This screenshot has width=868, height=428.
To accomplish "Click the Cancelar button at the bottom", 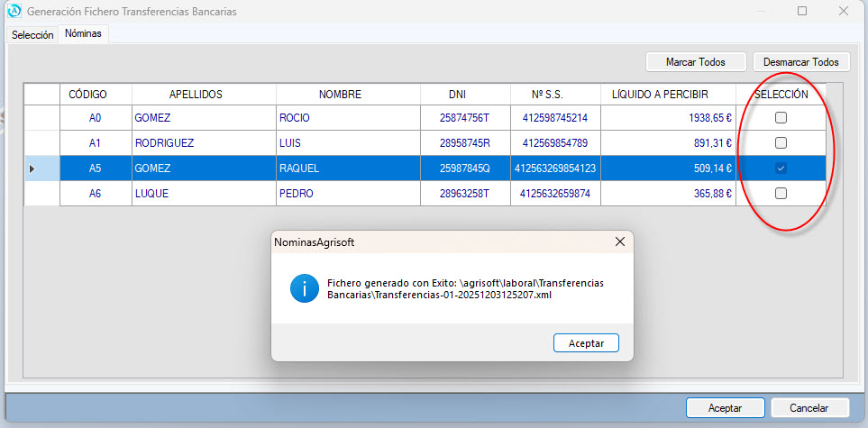I will (809, 408).
